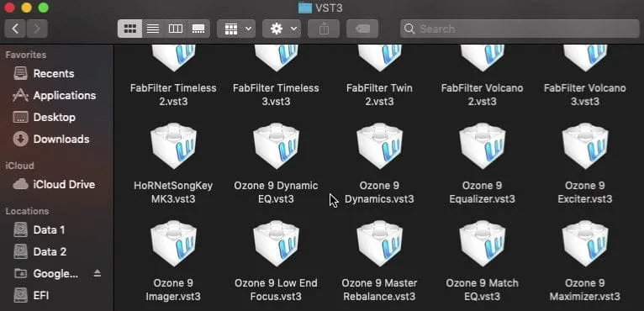Switch to icon view
Image resolution: width=644 pixels, height=311 pixels.
pyautogui.click(x=129, y=29)
